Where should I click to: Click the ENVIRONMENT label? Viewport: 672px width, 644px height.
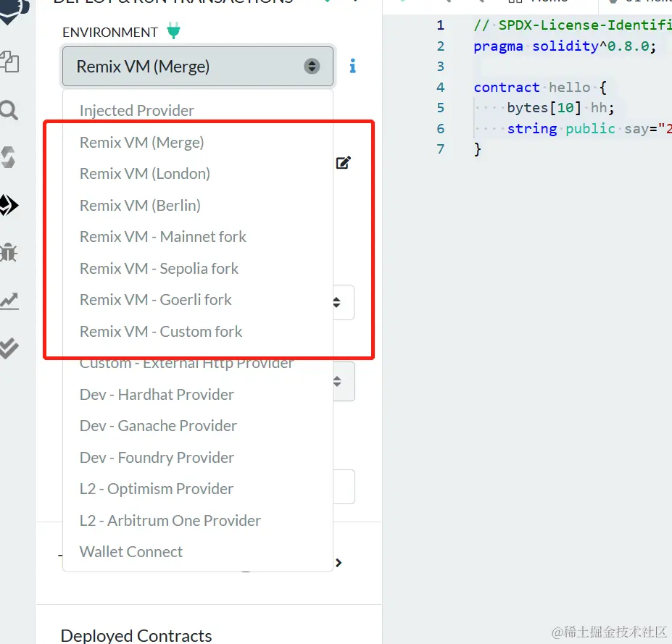tap(110, 32)
